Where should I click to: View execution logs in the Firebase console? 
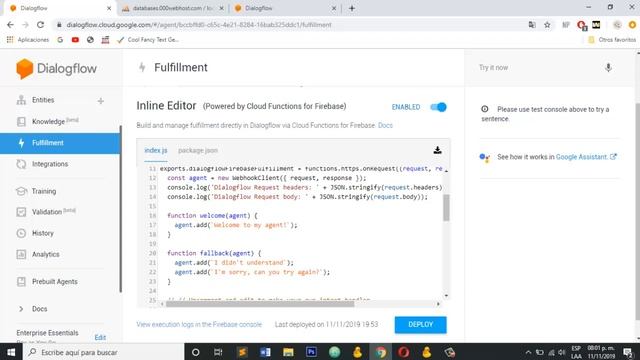coord(199,324)
